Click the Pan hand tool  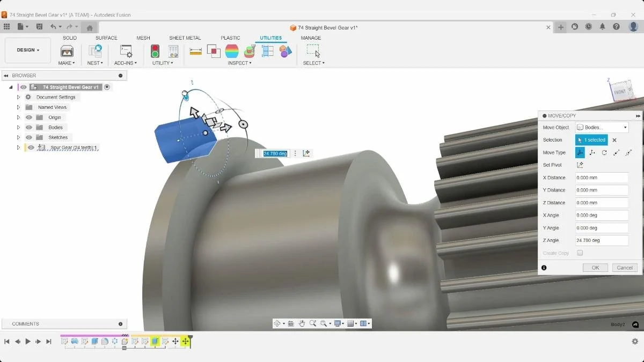coord(302,323)
